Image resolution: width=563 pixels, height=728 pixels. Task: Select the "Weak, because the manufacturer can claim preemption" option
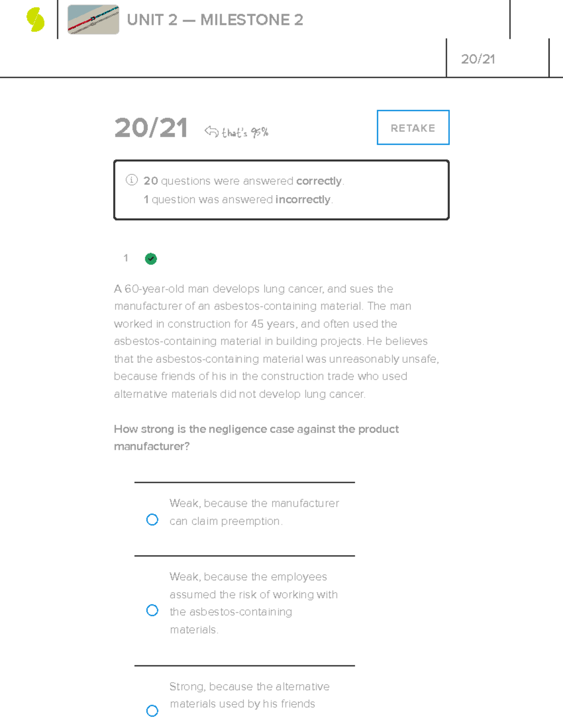[x=152, y=519]
